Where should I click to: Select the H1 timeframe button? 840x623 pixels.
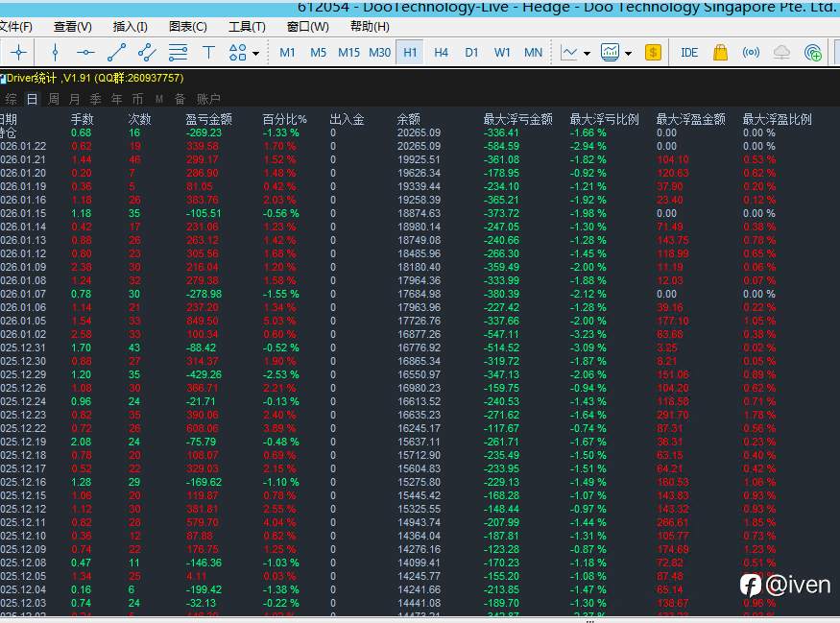click(x=410, y=53)
